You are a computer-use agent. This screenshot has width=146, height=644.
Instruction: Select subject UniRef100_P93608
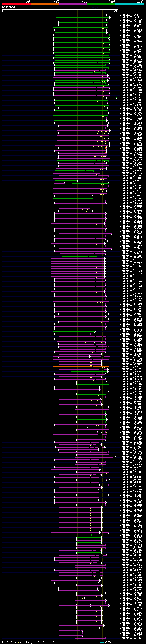tap(131, 133)
